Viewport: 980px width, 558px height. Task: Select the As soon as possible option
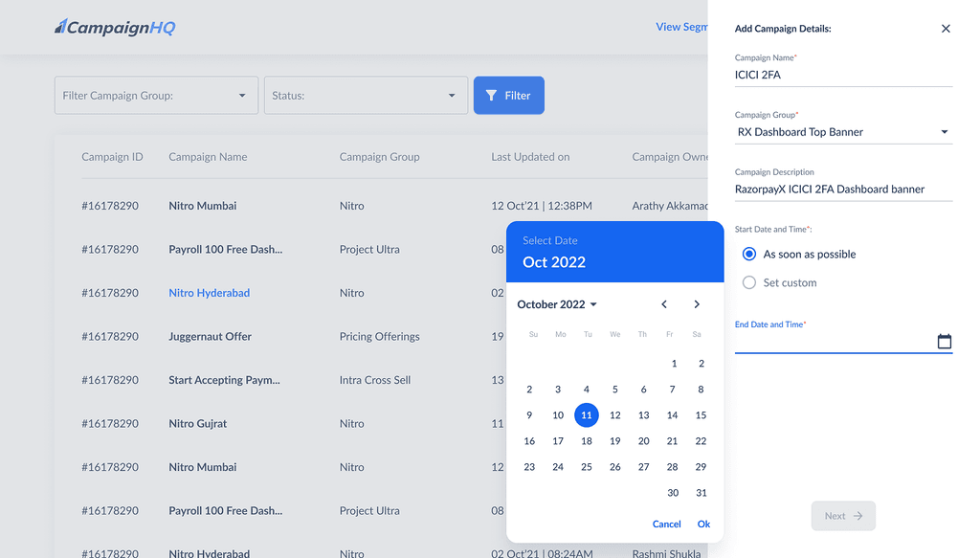point(748,254)
